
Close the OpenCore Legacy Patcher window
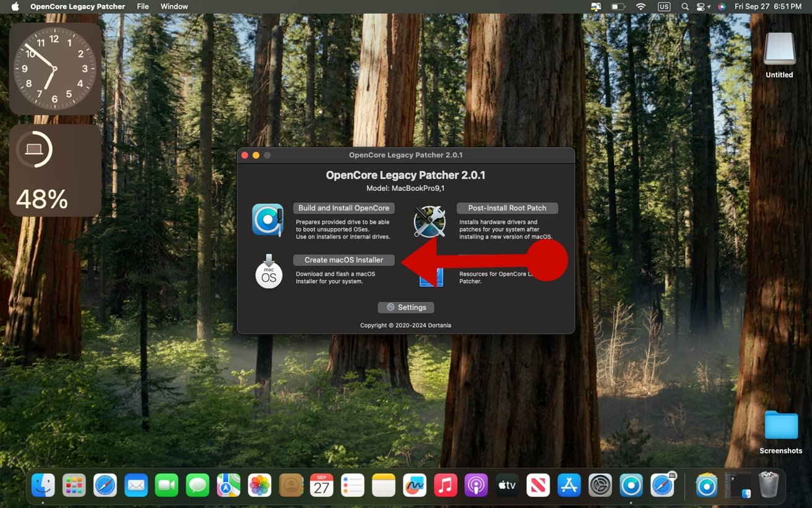pyautogui.click(x=244, y=155)
